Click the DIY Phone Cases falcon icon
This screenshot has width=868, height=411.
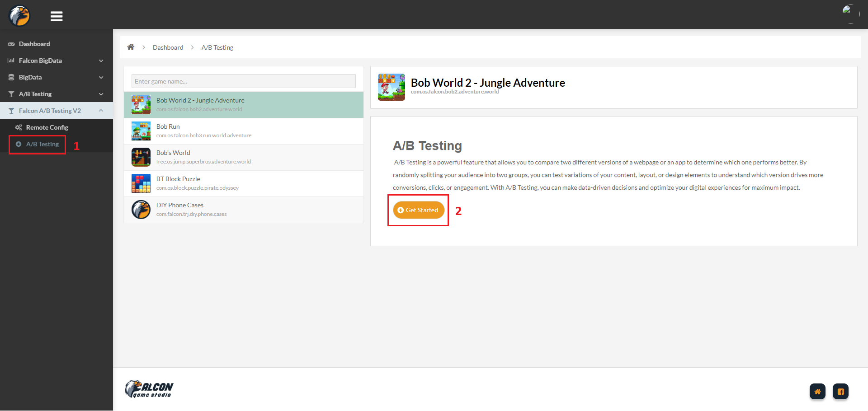pos(141,210)
